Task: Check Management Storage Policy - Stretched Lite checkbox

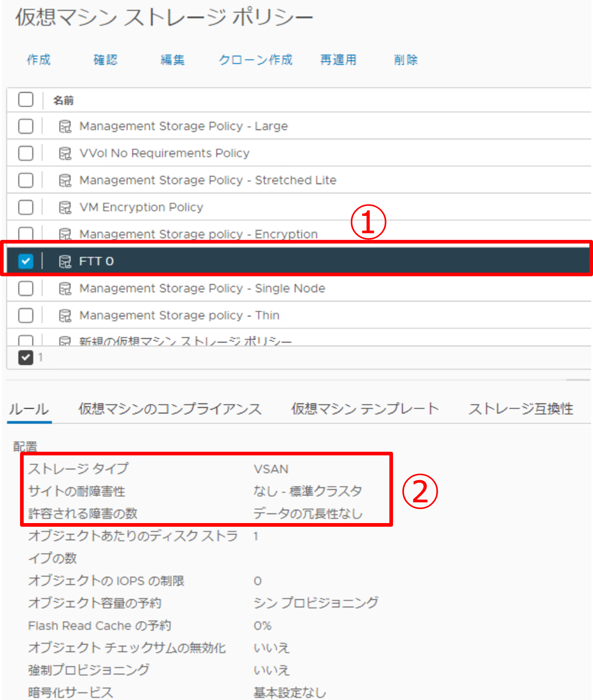Action: click(x=26, y=180)
